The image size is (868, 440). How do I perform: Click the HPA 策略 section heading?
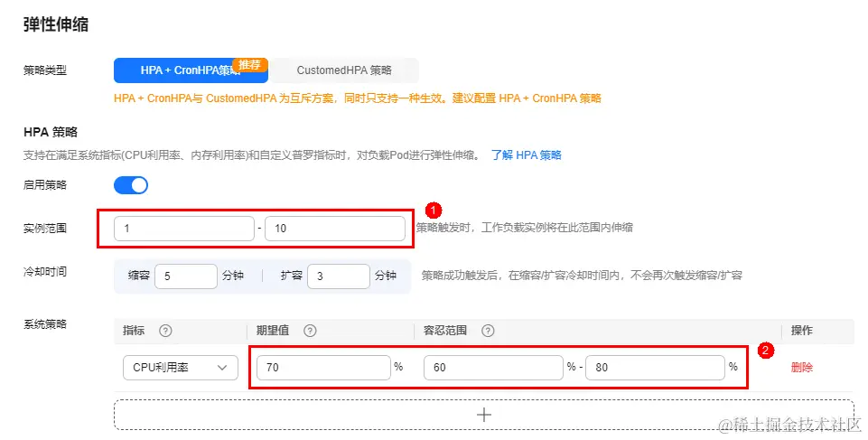click(51, 132)
